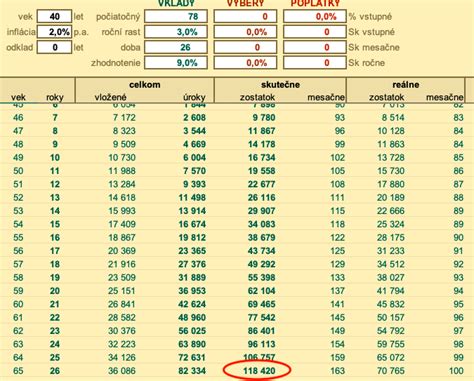Click the výbery roční rast field 0,0%
Screen dimensions: 474x381
pos(245,32)
